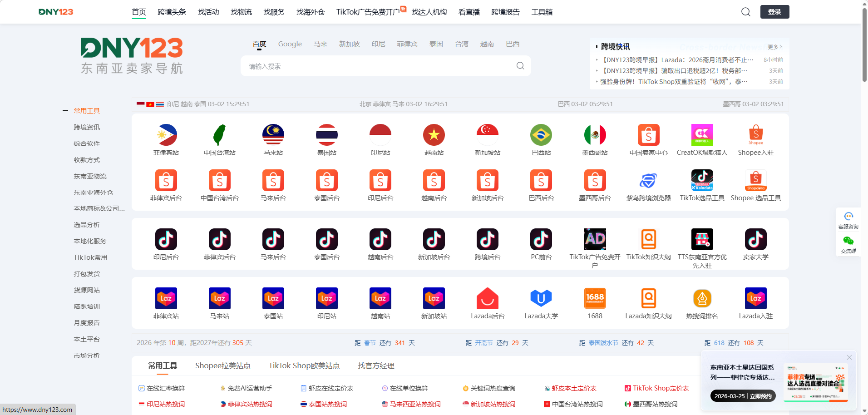Open the TikTok 卖家大学 icon
Image resolution: width=868 pixels, height=415 pixels.
pos(756,239)
